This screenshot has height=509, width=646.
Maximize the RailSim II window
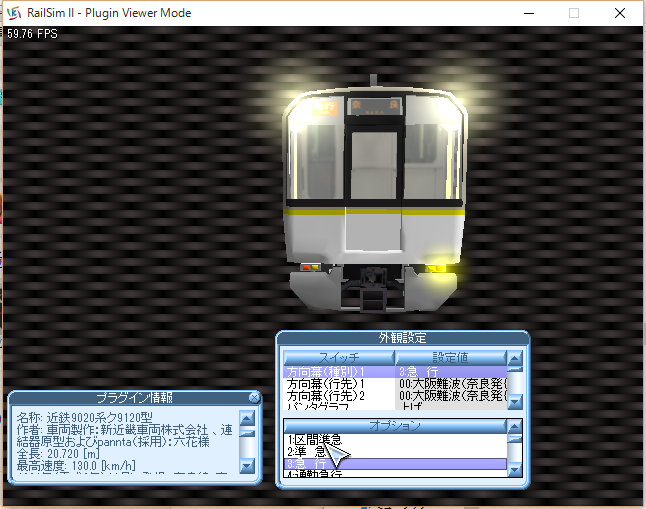[574, 13]
